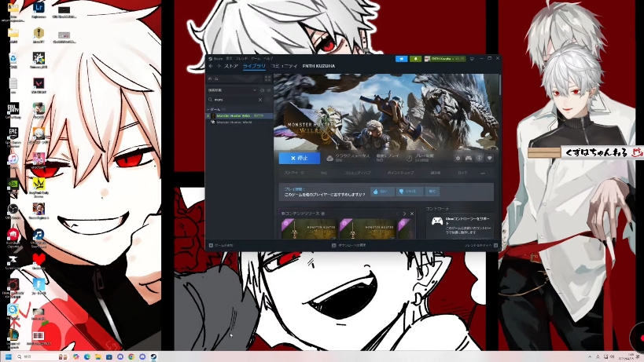Open the ヘルプ menu

click(x=268, y=59)
